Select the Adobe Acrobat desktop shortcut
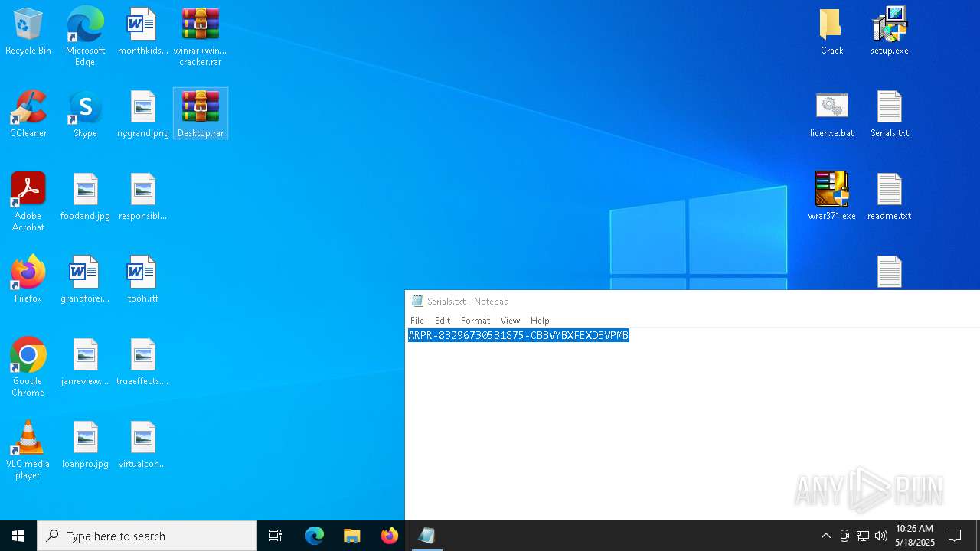 pyautogui.click(x=28, y=202)
